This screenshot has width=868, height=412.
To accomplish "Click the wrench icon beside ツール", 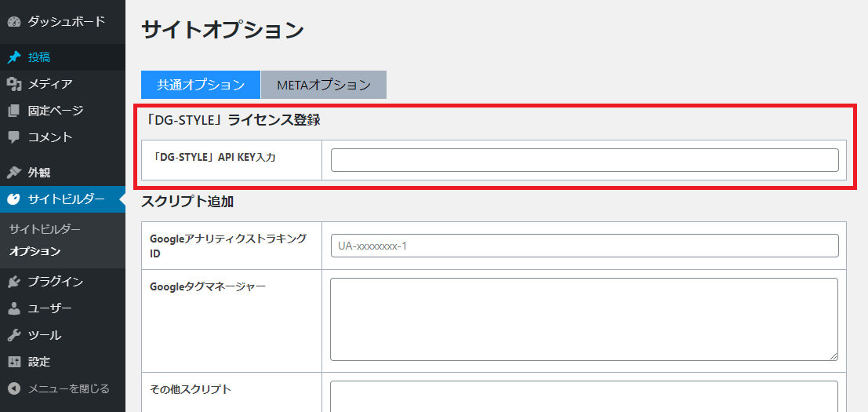I will tap(13, 335).
